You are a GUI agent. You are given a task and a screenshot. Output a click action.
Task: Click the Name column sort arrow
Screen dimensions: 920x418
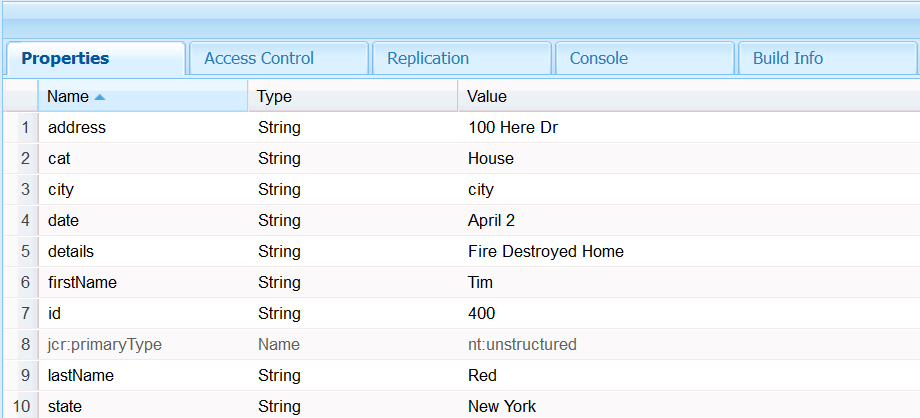coord(99,97)
